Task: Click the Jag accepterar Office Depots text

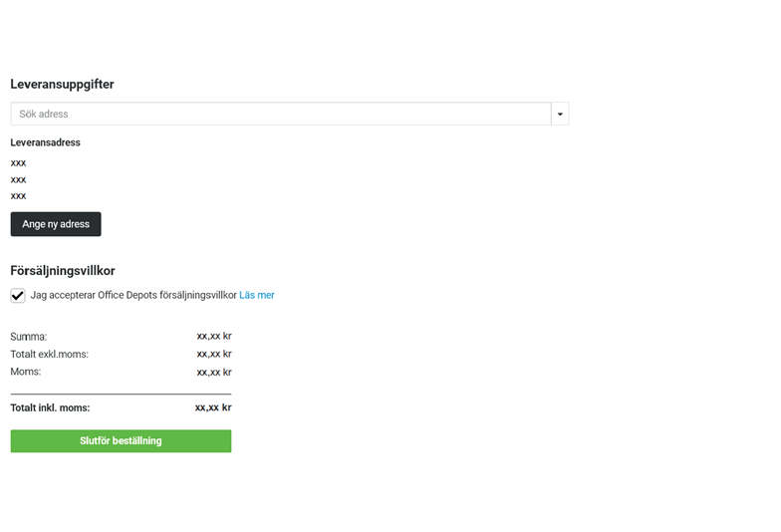Action: click(133, 296)
